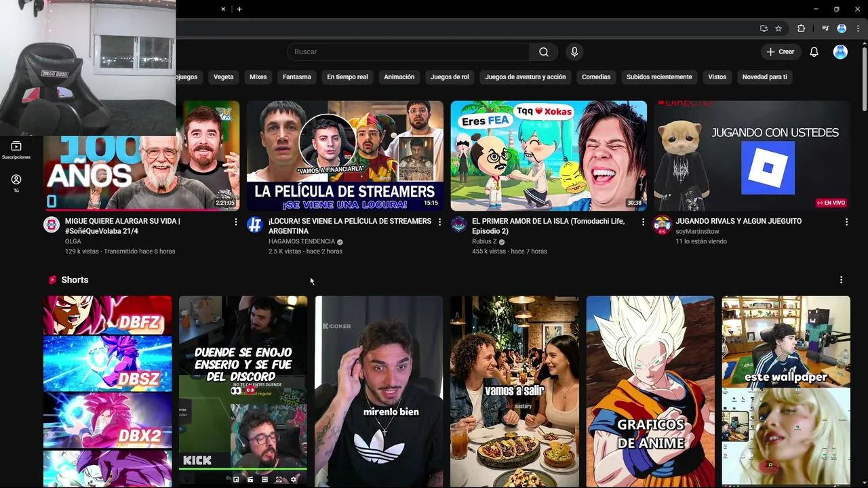This screenshot has width=868, height=488.
Task: Open the MIGUE QUIERE ALARGAR SU VIDA title
Action: point(122,226)
